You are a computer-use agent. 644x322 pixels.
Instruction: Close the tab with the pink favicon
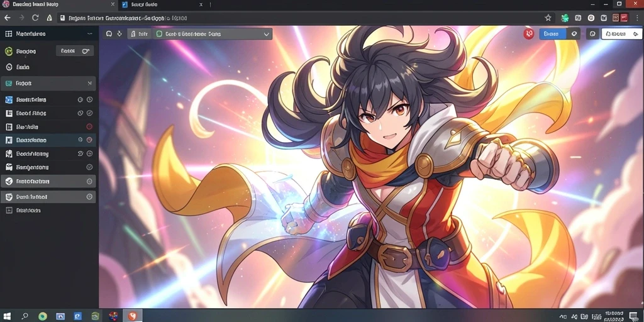[113, 4]
